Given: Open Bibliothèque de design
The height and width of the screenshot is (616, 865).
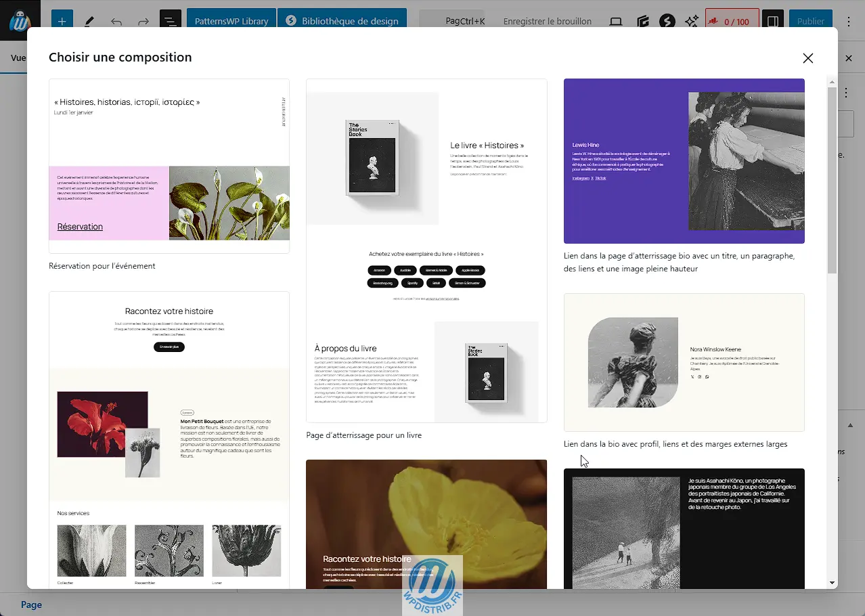Looking at the screenshot, I should [342, 21].
